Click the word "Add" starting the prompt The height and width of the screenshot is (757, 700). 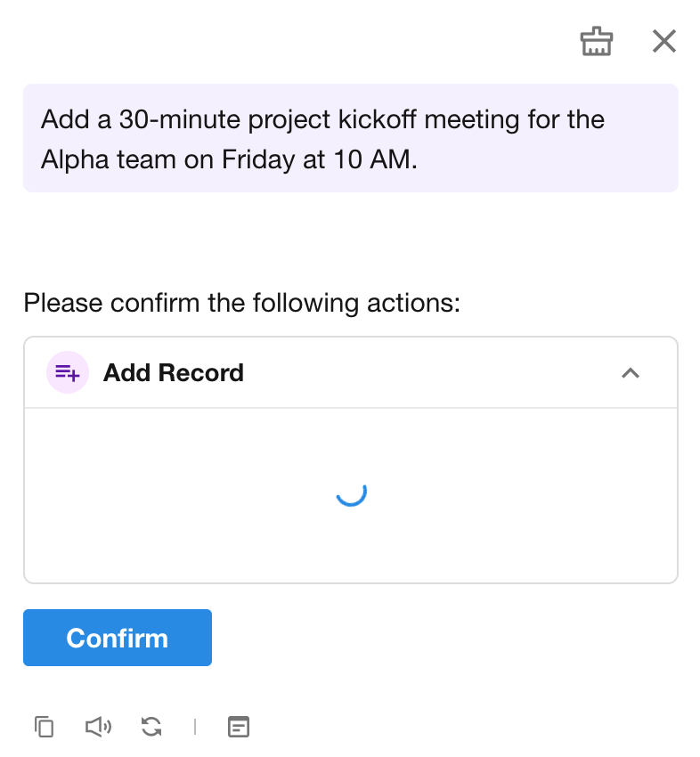pyautogui.click(x=59, y=119)
